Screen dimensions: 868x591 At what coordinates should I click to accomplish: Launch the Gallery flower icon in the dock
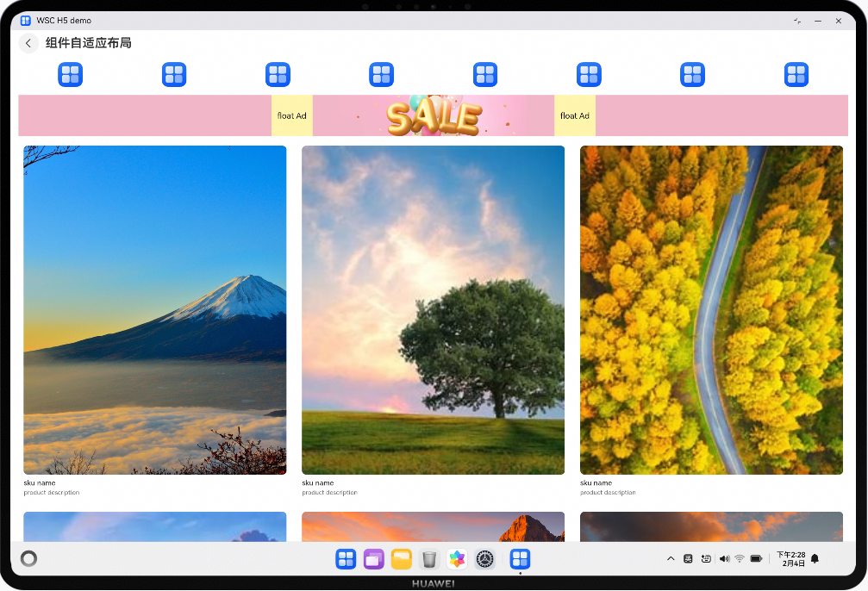(457, 559)
